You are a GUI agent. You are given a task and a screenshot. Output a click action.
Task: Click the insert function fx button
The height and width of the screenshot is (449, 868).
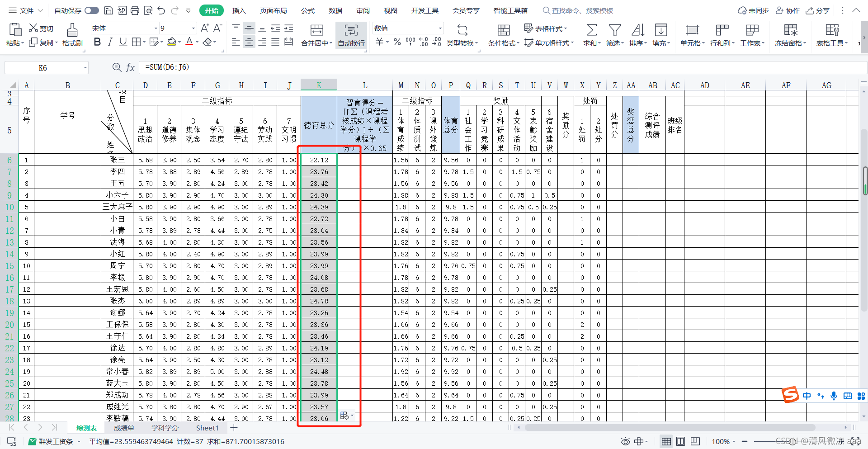click(x=130, y=67)
